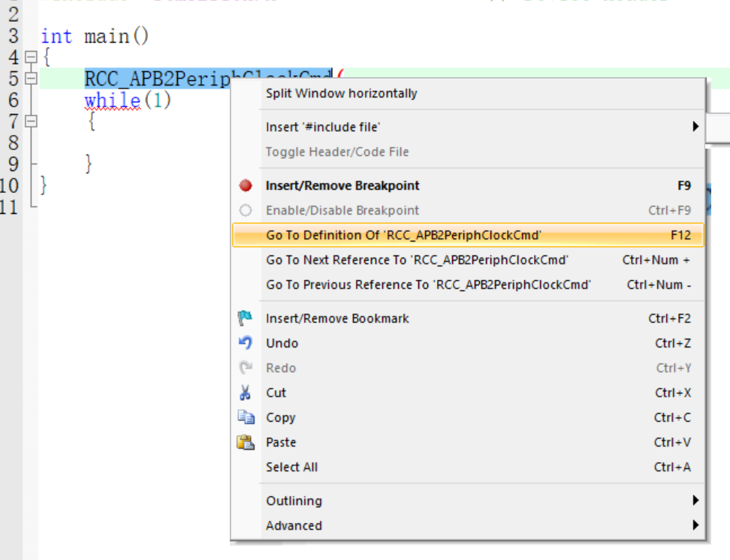Expand the Advanced submenu arrow
This screenshot has width=730, height=560.
(x=695, y=525)
